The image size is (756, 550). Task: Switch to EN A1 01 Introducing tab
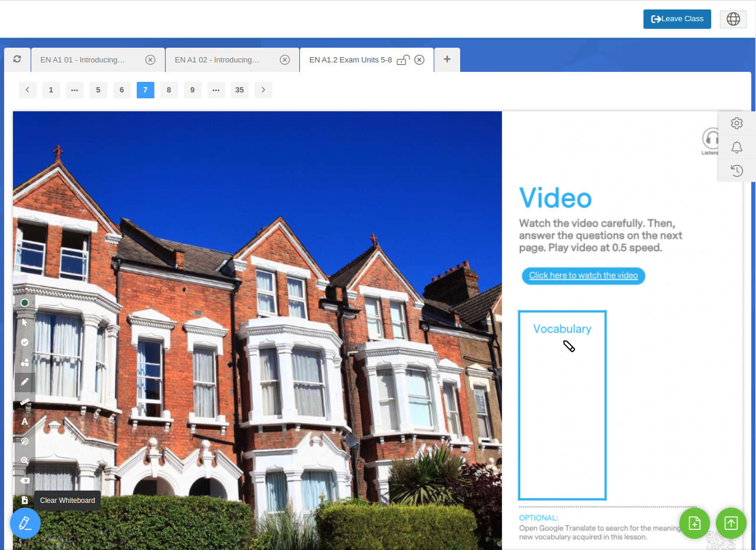click(x=98, y=59)
